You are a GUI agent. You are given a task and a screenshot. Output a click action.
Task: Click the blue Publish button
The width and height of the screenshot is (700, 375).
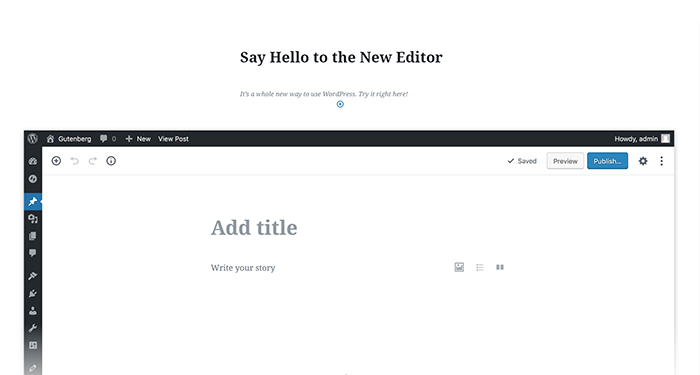click(x=607, y=161)
